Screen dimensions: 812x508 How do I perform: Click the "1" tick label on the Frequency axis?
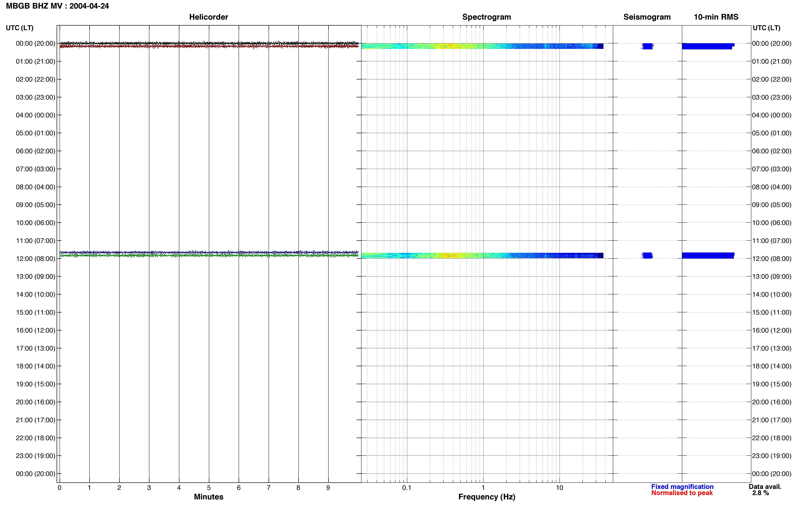483,488
